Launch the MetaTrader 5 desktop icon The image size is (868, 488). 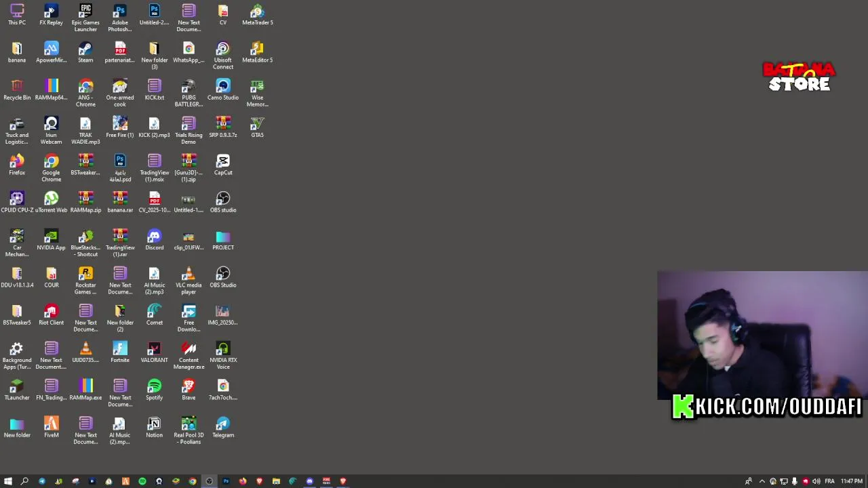258,15
